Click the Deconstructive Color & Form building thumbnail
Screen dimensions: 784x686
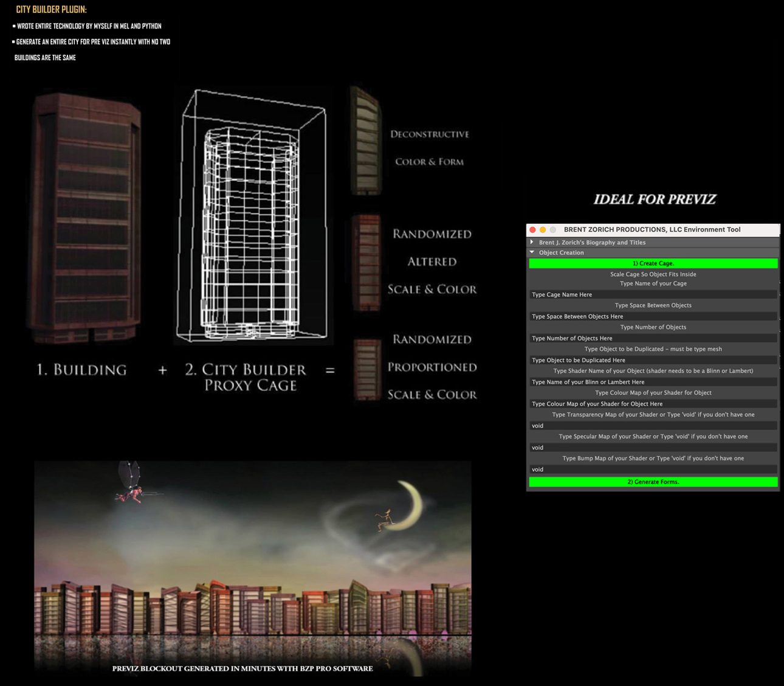pyautogui.click(x=366, y=141)
